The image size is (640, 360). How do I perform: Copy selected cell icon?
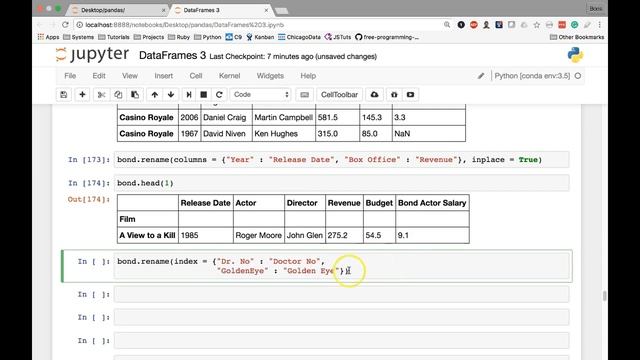[118, 95]
